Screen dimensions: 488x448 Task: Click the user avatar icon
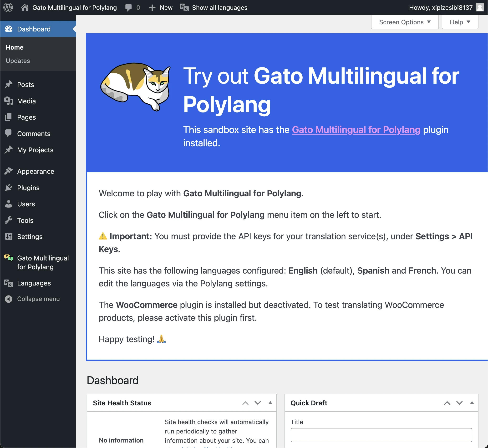[x=480, y=8]
